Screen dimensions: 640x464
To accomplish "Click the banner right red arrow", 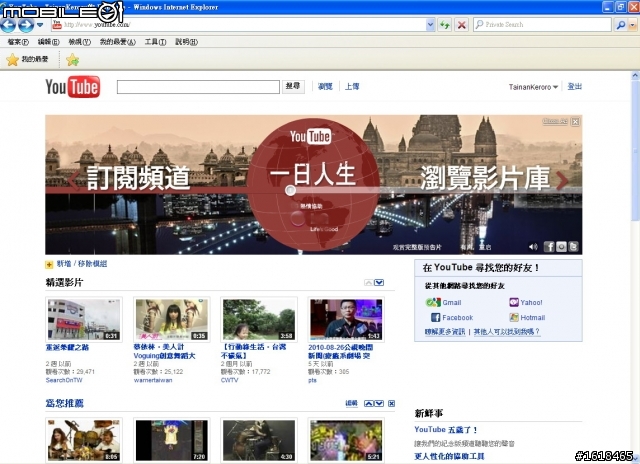I will (562, 180).
